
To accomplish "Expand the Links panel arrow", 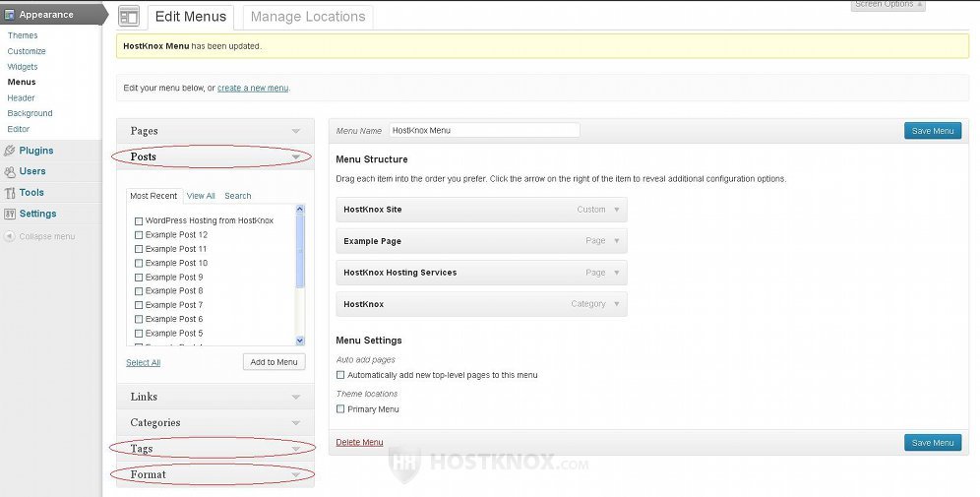I will click(x=295, y=397).
